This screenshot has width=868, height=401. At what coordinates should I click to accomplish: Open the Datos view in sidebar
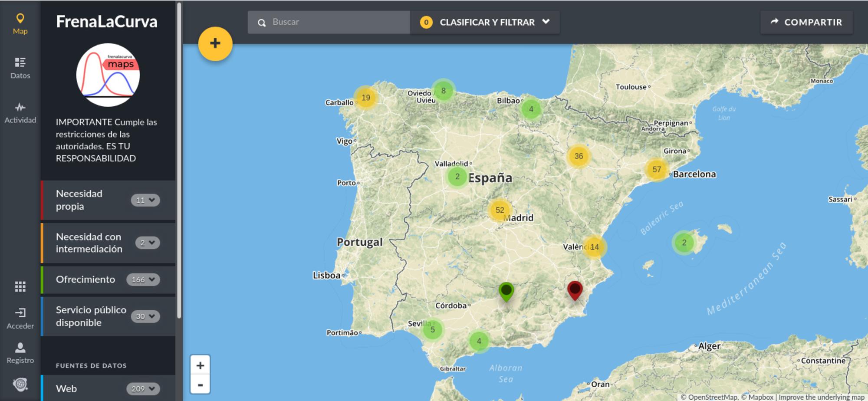pyautogui.click(x=20, y=68)
